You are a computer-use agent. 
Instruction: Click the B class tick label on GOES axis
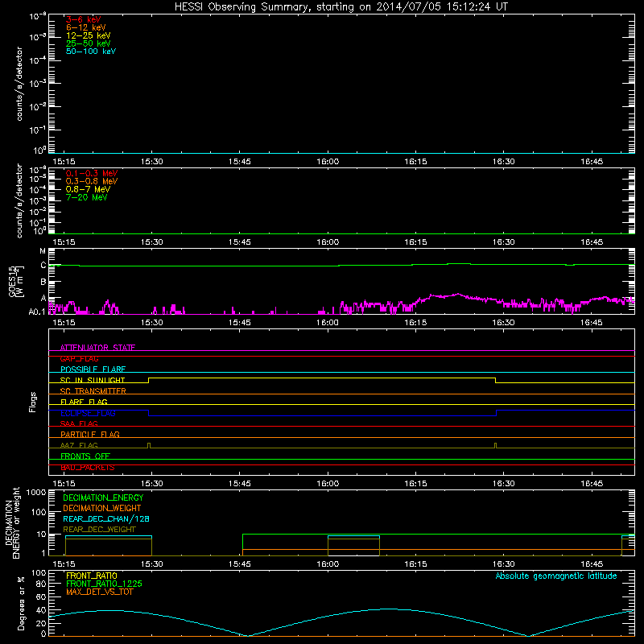click(43, 282)
